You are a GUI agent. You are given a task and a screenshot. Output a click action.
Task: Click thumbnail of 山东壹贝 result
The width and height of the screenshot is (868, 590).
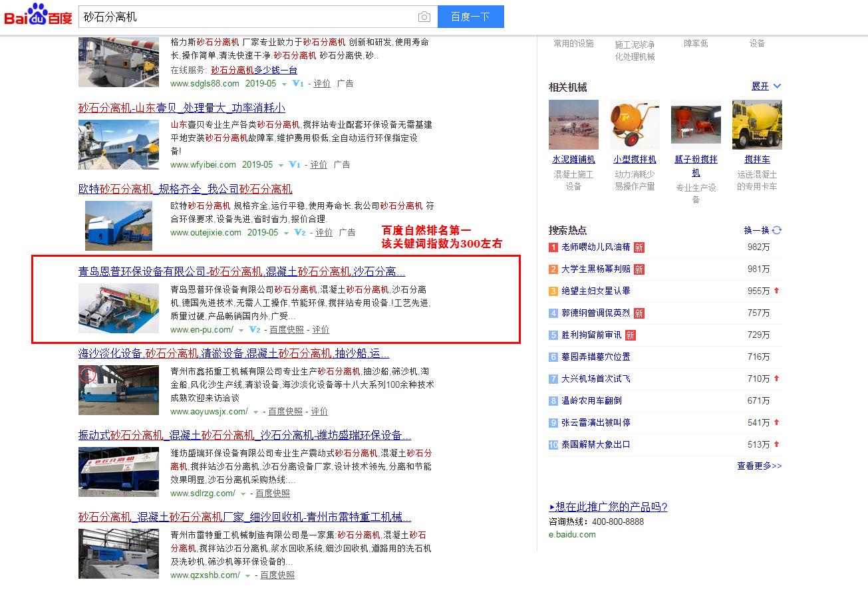(x=118, y=144)
